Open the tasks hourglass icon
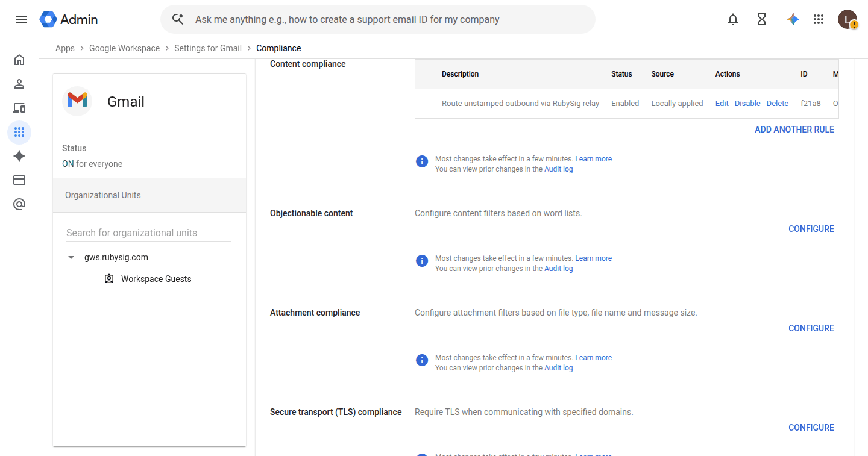 (762, 19)
